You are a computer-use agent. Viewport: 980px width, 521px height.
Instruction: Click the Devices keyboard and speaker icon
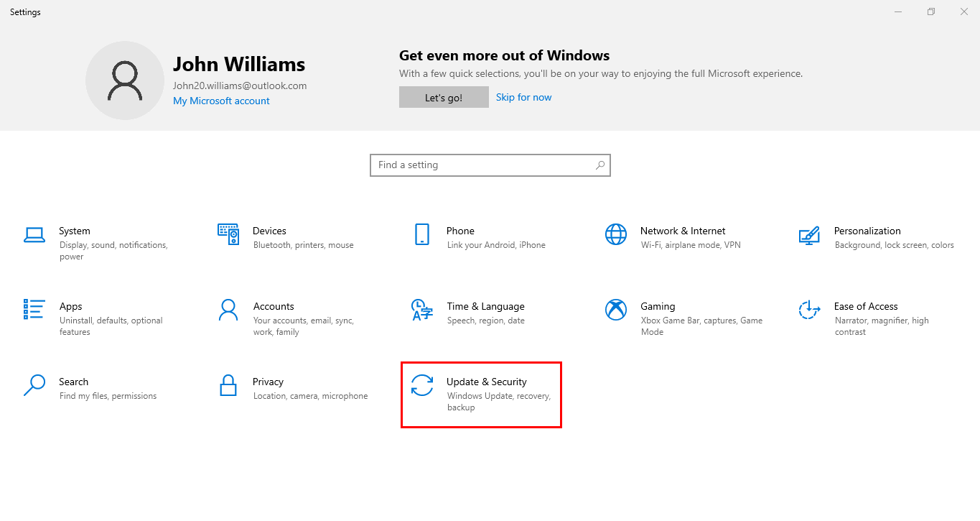click(x=228, y=234)
